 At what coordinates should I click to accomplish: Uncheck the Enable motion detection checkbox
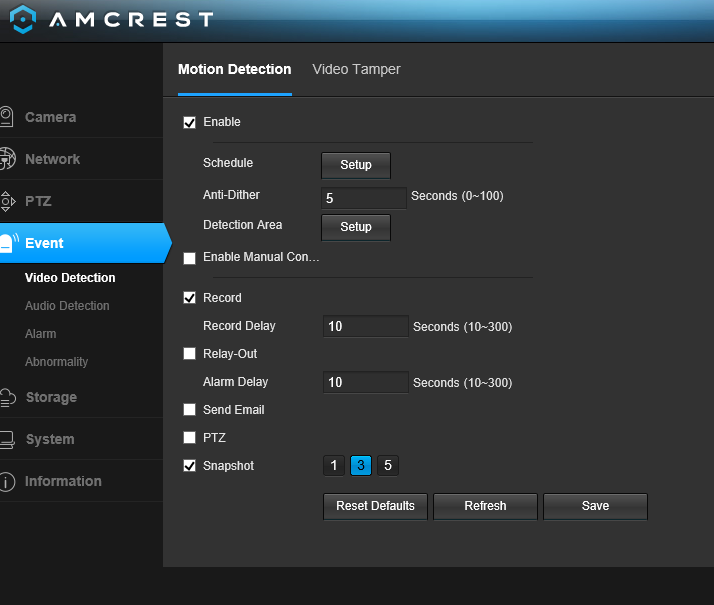189,122
